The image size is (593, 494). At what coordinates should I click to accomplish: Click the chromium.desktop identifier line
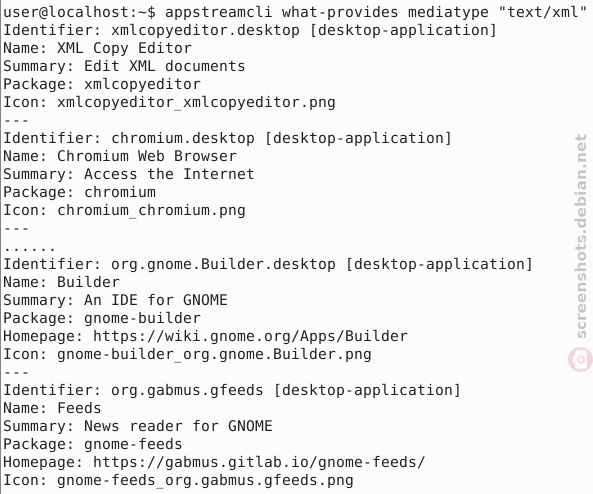click(227, 138)
